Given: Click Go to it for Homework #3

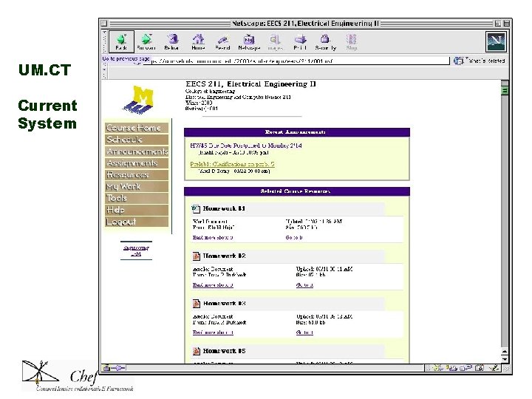Looking at the screenshot, I should coord(304,332).
